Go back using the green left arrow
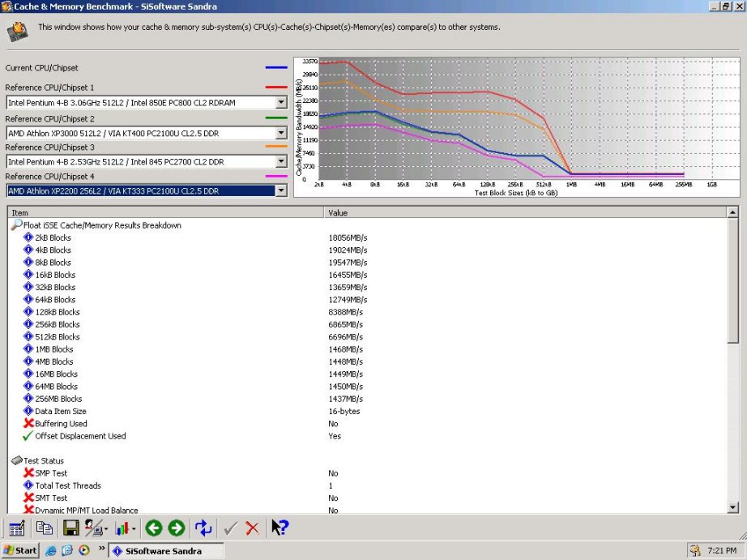Viewport: 747px width, 560px height. tap(154, 528)
